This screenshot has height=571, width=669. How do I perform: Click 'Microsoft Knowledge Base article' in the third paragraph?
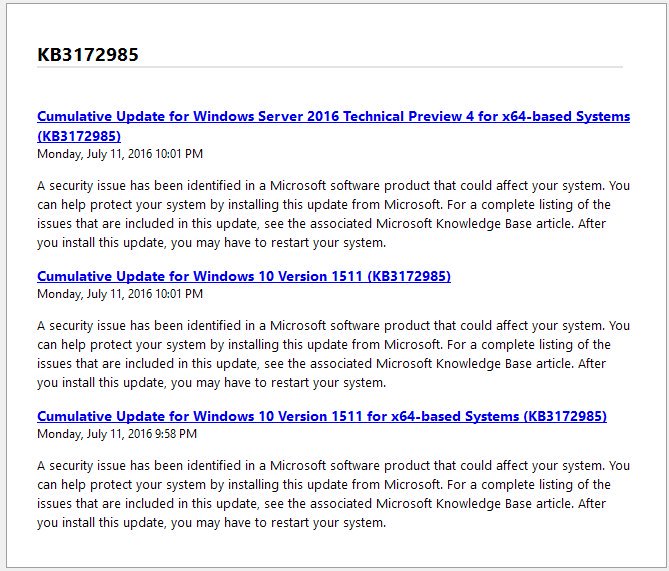(x=474, y=504)
